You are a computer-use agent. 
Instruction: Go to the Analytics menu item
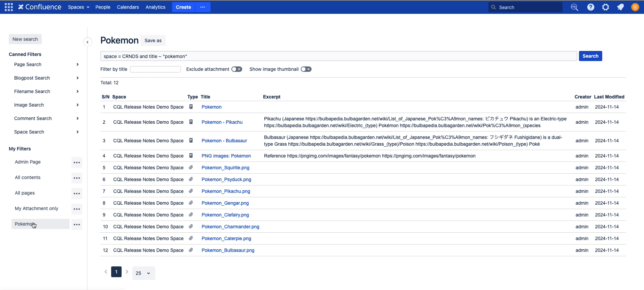[155, 7]
